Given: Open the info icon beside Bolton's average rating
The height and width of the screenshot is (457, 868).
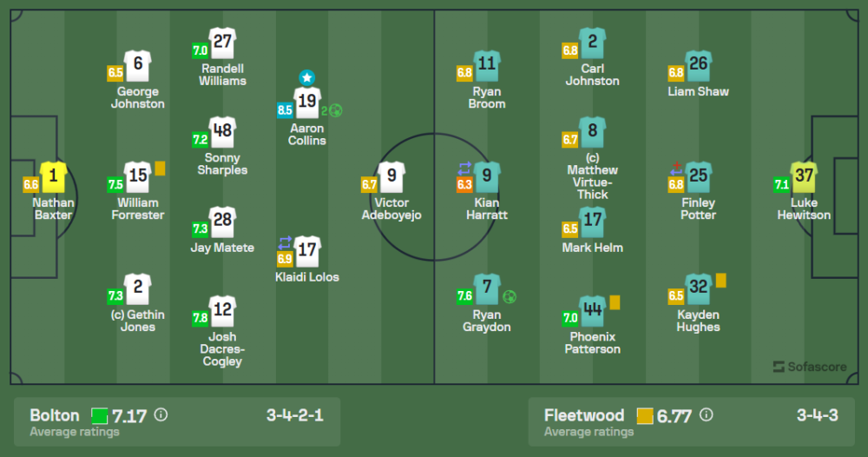Looking at the screenshot, I should tap(161, 415).
